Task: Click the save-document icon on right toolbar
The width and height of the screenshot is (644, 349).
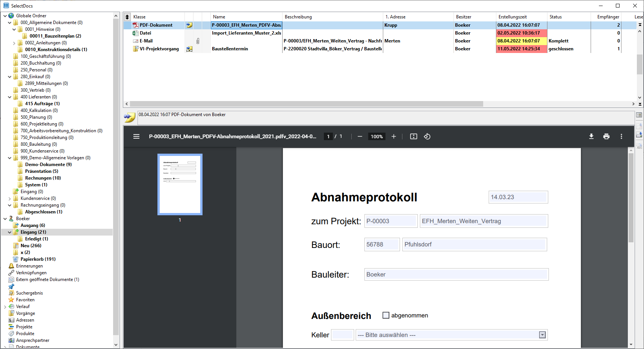Action: 639,135
